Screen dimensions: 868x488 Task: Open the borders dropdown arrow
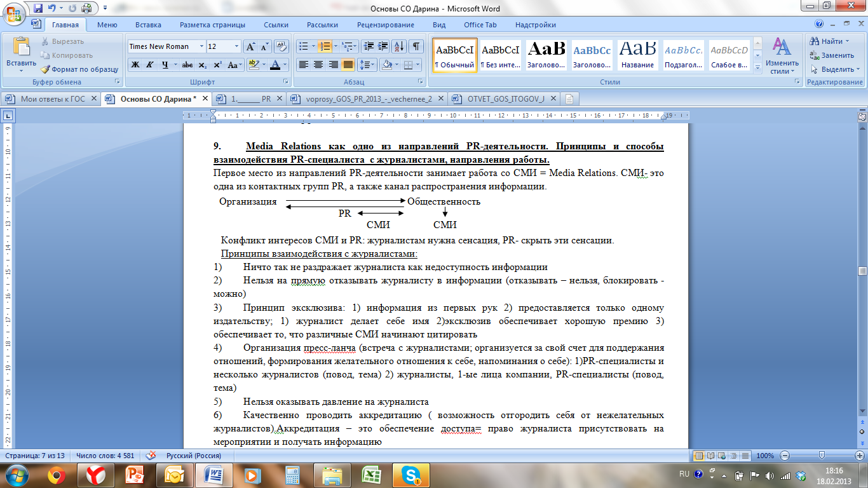point(417,65)
